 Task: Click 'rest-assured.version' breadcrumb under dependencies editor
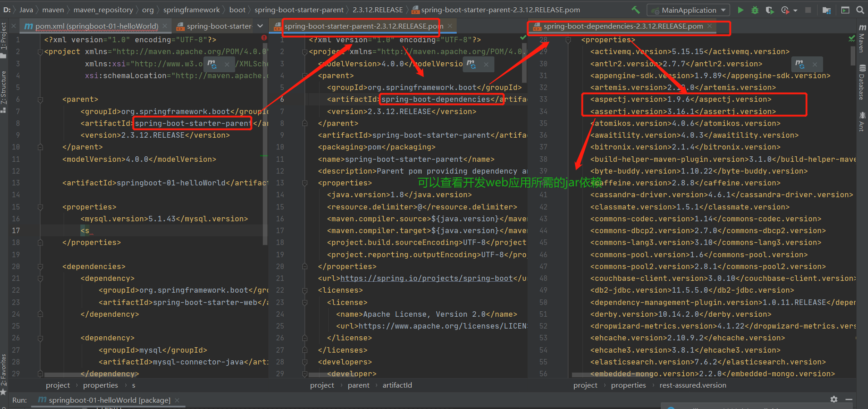(693, 385)
